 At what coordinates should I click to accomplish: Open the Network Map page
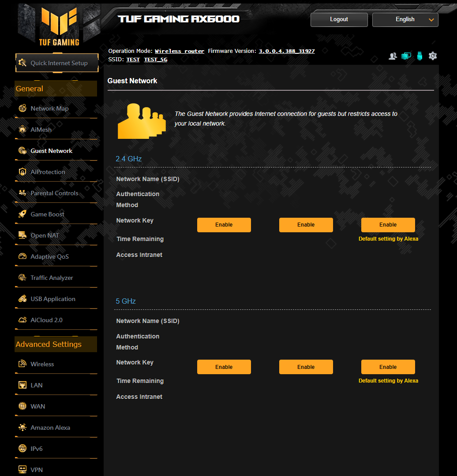click(49, 108)
